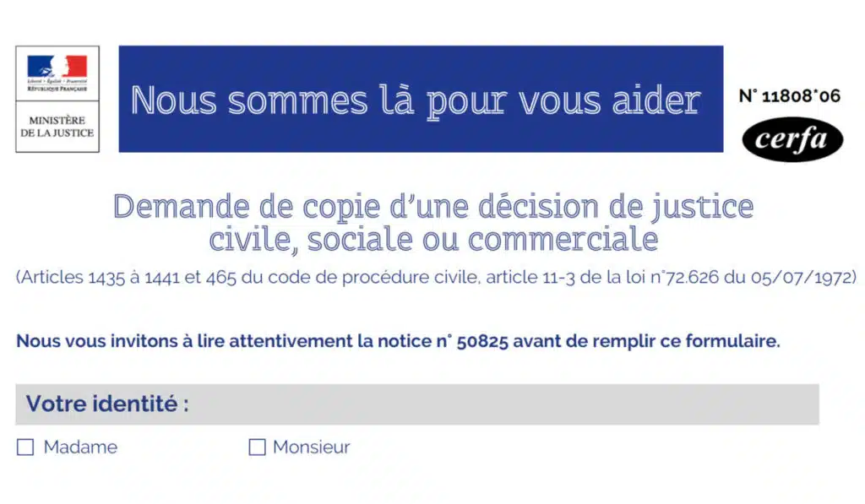The image size is (865, 504).
Task: Check the Monsieur checkbox
Action: pyautogui.click(x=257, y=447)
